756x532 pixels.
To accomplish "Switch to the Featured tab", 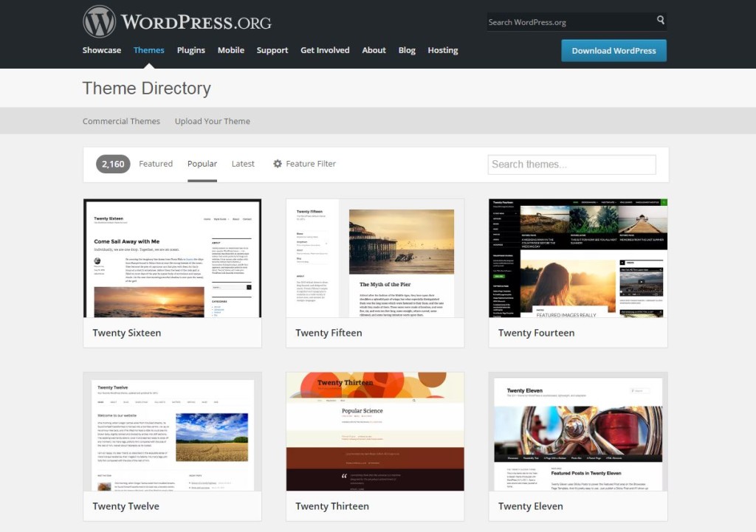I will pos(156,164).
